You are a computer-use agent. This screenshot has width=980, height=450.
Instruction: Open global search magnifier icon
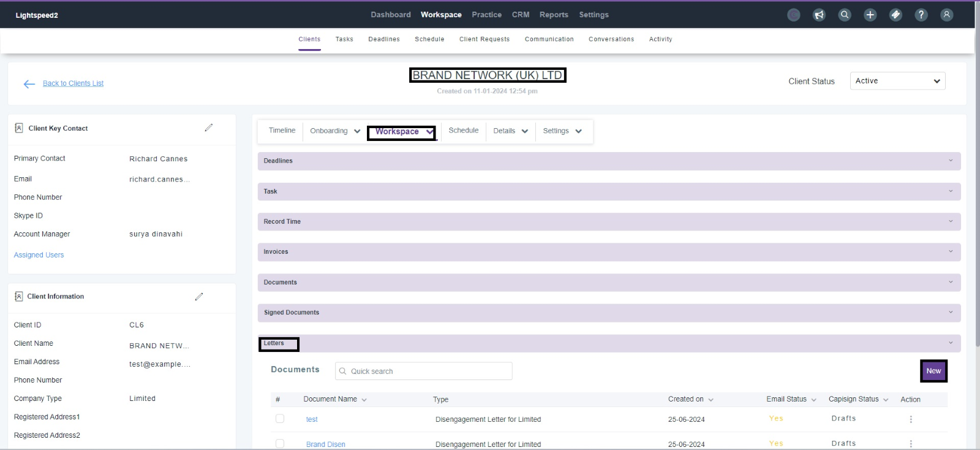[x=845, y=15]
